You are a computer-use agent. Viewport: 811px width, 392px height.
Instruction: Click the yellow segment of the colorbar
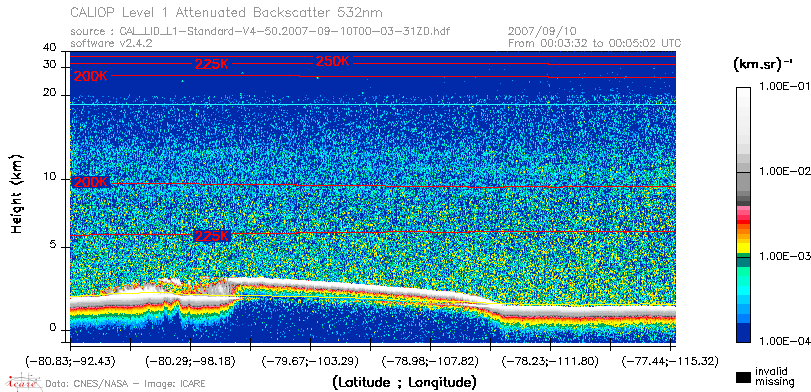[743, 249]
